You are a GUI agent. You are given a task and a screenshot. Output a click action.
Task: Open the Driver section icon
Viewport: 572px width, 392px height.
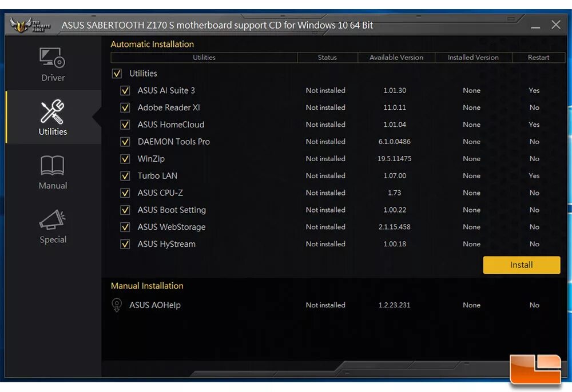point(52,58)
